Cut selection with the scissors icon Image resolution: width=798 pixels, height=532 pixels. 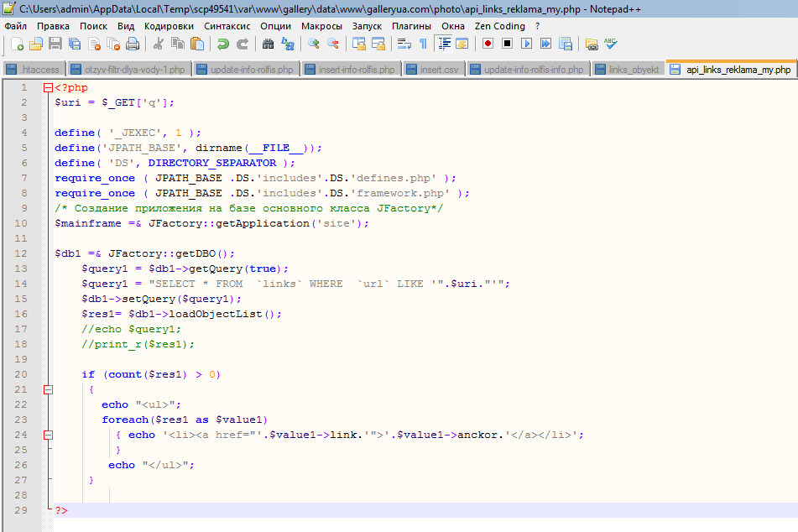click(159, 44)
